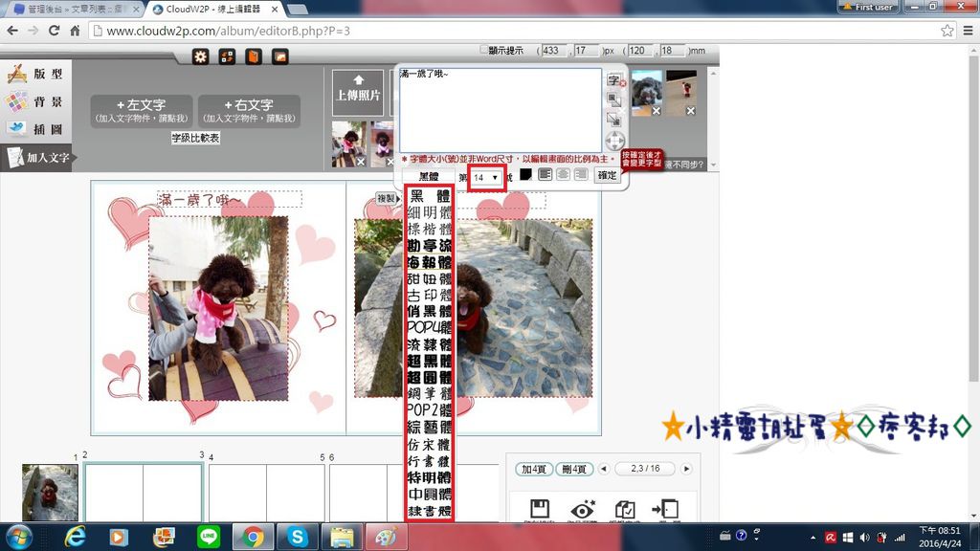Delete the text object with the 字 remove icon
Screen dimensions: 980x551
(615, 80)
